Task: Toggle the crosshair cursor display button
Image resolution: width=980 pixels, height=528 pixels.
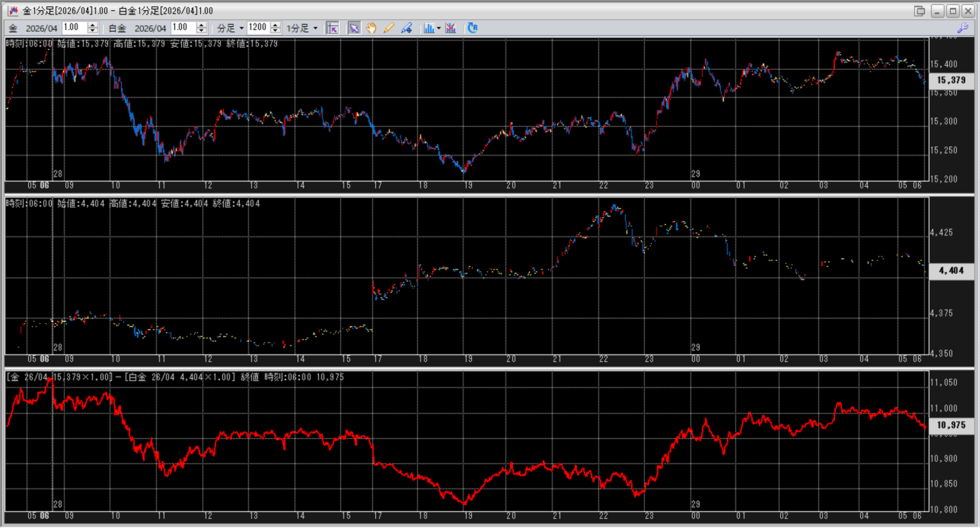Action: 332,28
